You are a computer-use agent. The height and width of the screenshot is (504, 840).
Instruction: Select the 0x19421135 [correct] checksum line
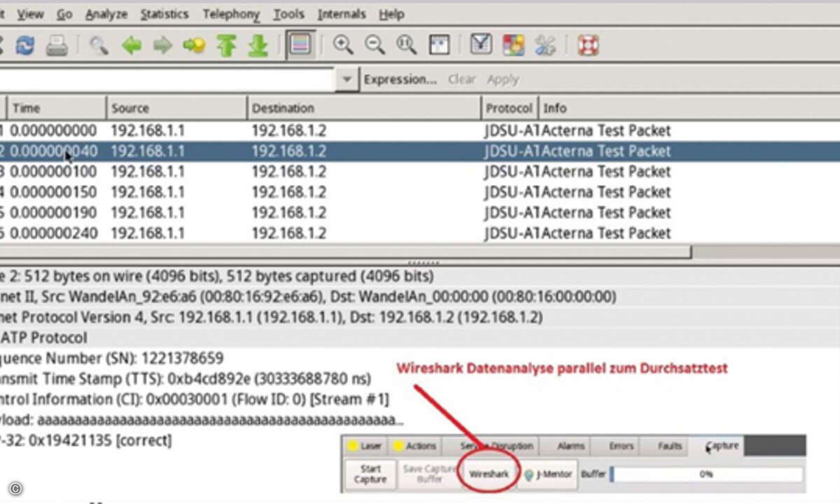[x=86, y=440]
